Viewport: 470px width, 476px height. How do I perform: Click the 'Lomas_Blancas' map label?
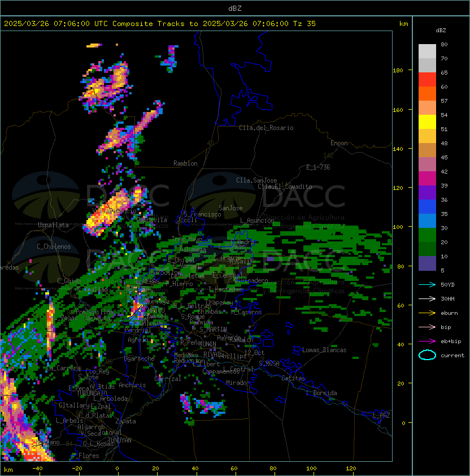(324, 350)
